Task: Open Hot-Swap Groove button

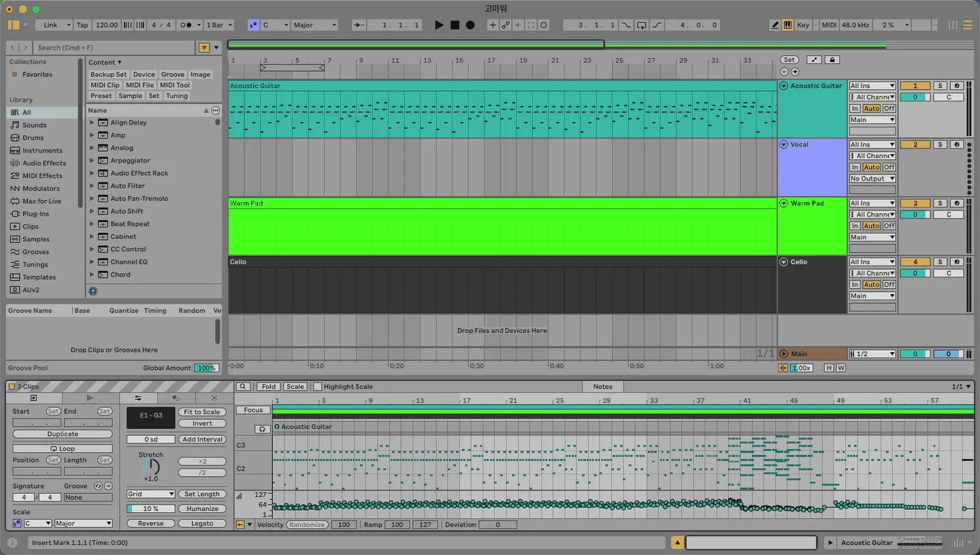Action: 98,486
